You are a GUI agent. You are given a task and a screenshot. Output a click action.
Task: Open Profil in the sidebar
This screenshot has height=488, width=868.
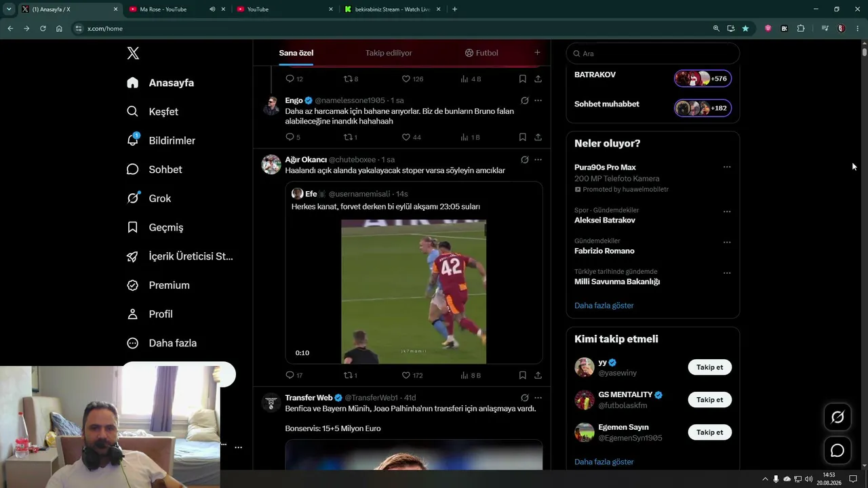[150, 314]
